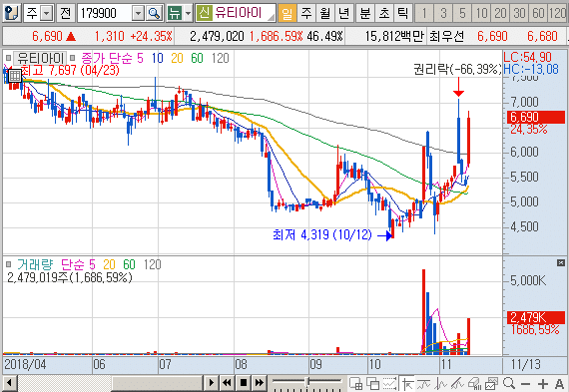Click the scrollbar right arrow

click(211, 383)
